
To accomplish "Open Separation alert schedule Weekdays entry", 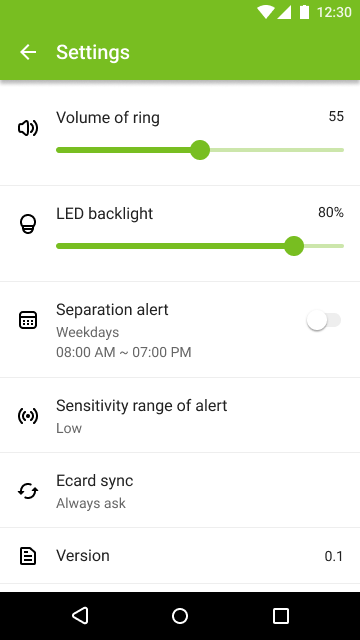I will (x=87, y=332).
